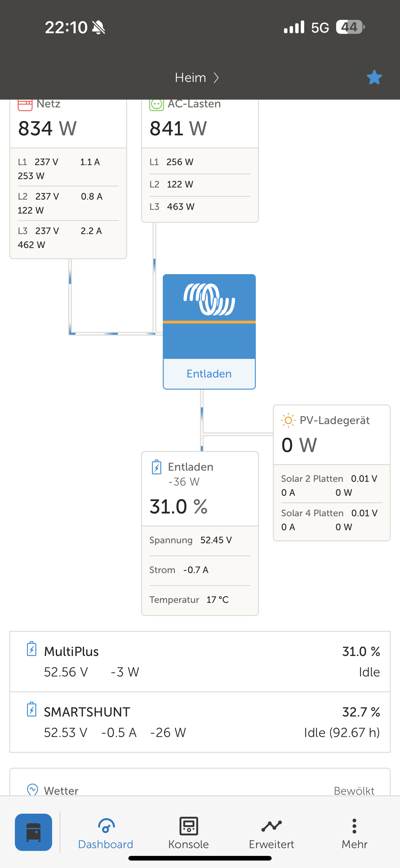Tap the Entladen inverter status label
Viewport: 400px width, 868px height.
[209, 374]
